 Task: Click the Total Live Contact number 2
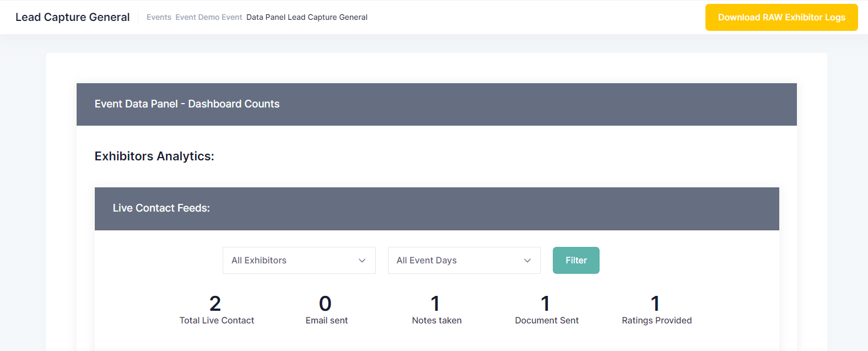(215, 304)
